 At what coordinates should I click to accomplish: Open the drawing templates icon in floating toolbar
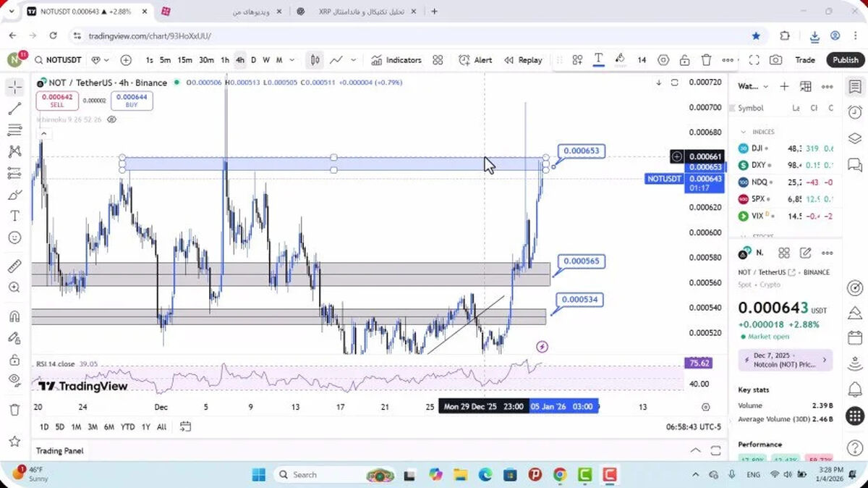coord(577,60)
